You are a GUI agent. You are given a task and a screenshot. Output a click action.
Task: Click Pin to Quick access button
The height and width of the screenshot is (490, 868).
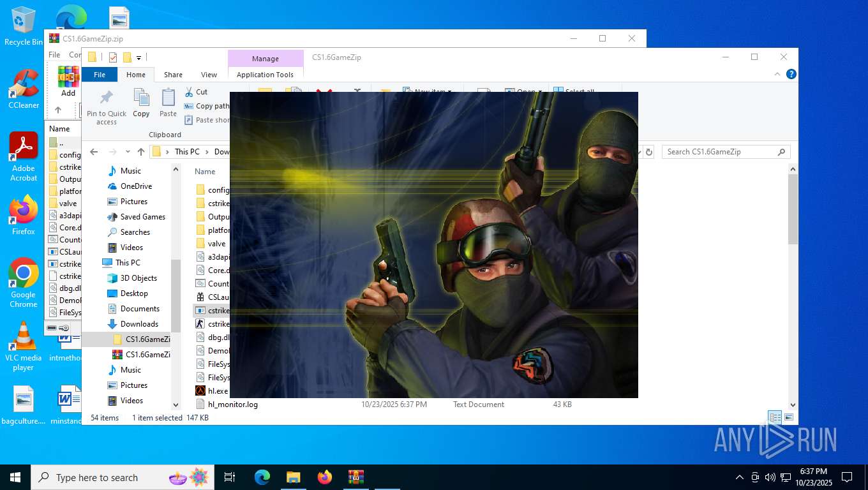[x=107, y=107]
